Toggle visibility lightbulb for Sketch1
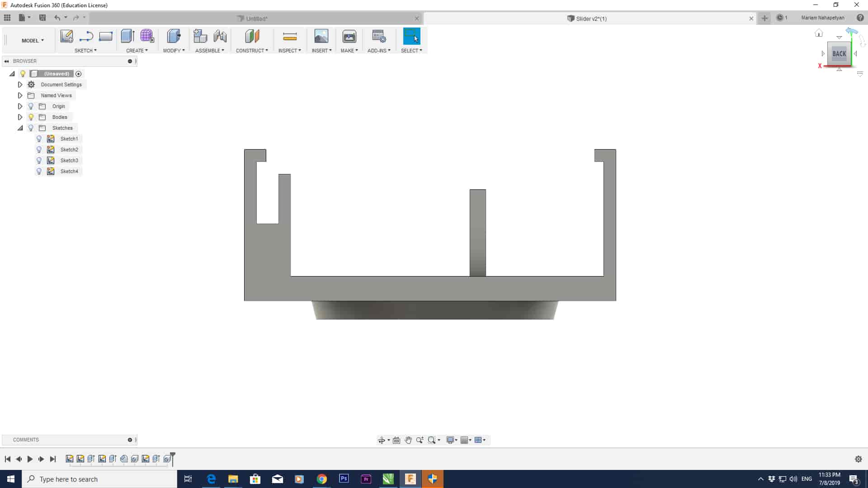The height and width of the screenshot is (488, 868). [x=39, y=139]
